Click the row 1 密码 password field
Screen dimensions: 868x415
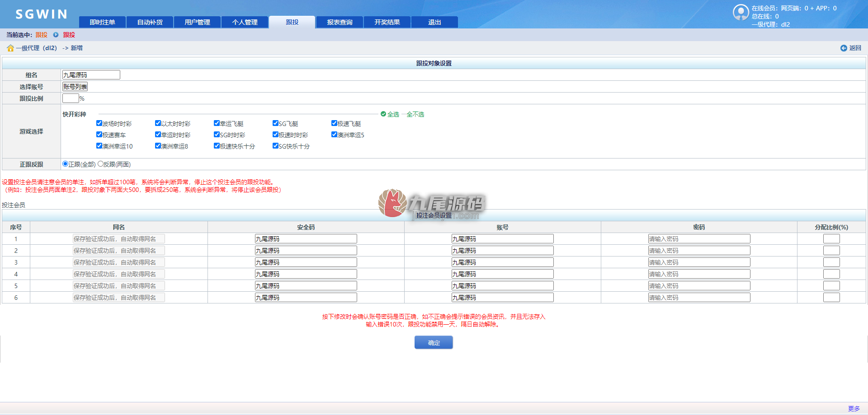click(699, 239)
